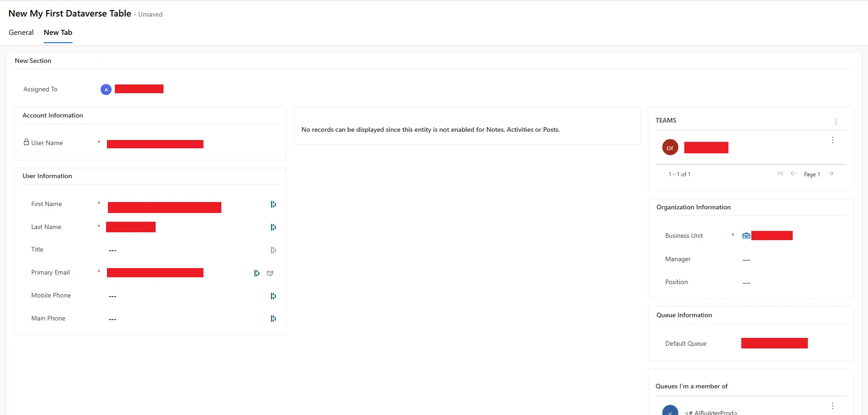Click the icon beside First Name field
868x415 pixels.
point(273,204)
